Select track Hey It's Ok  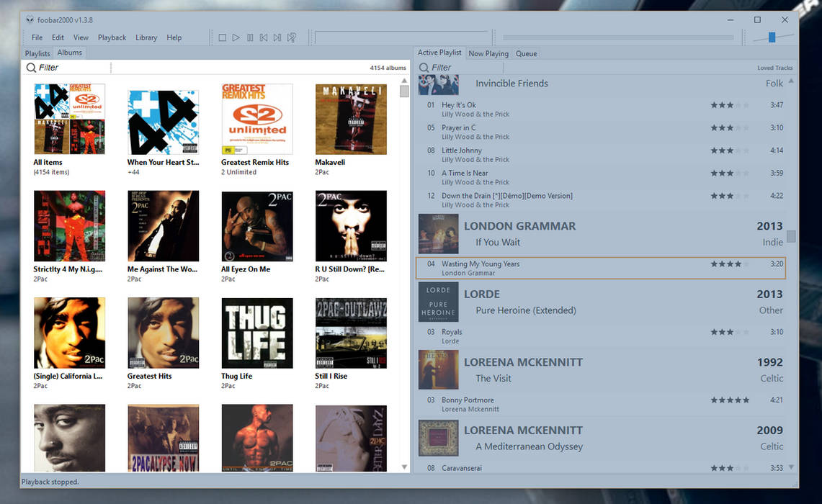(x=602, y=109)
